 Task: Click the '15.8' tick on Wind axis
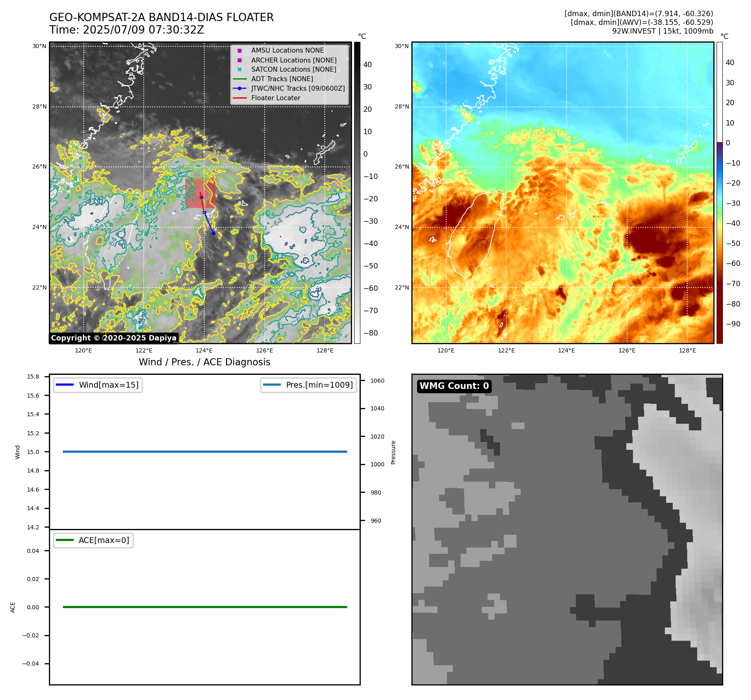tap(33, 377)
